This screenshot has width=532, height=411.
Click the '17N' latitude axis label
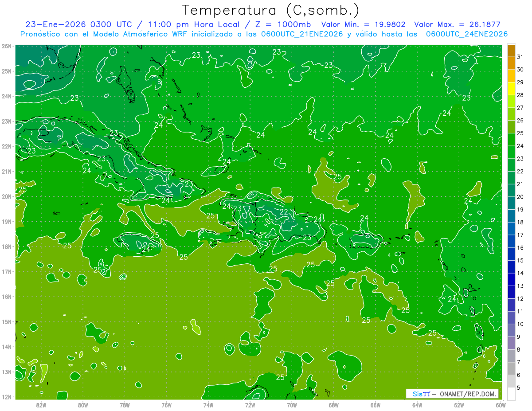6,272
